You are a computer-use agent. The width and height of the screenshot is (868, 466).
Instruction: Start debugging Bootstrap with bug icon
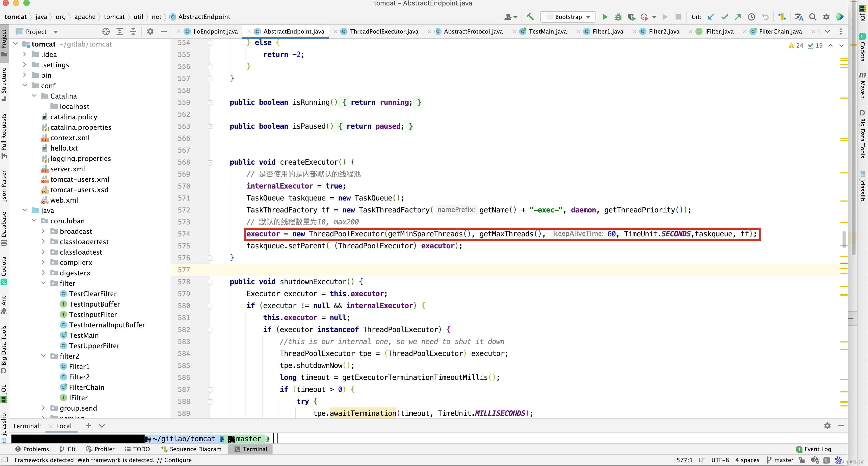pyautogui.click(x=618, y=17)
